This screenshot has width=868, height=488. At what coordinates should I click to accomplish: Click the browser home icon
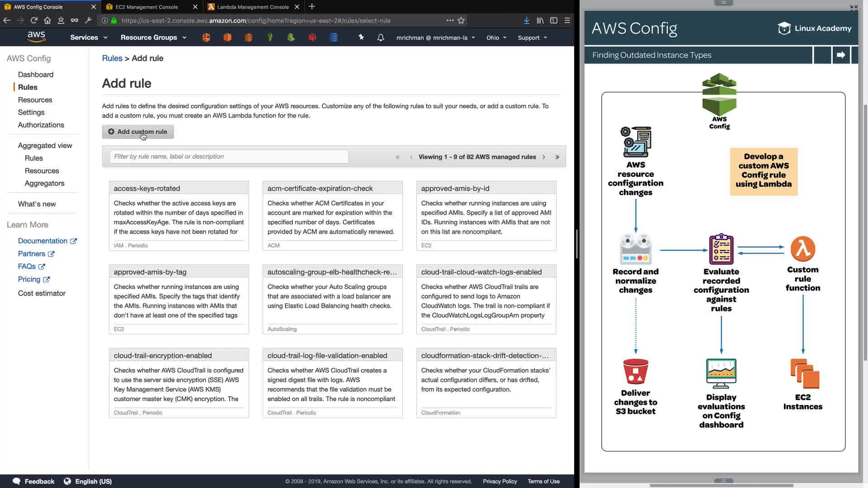47,20
